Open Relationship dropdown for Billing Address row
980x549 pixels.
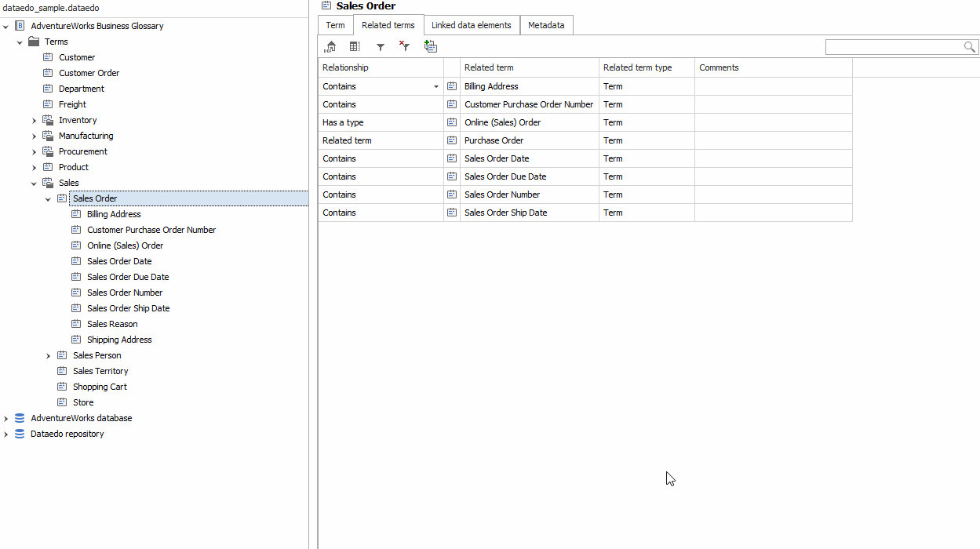tap(436, 86)
